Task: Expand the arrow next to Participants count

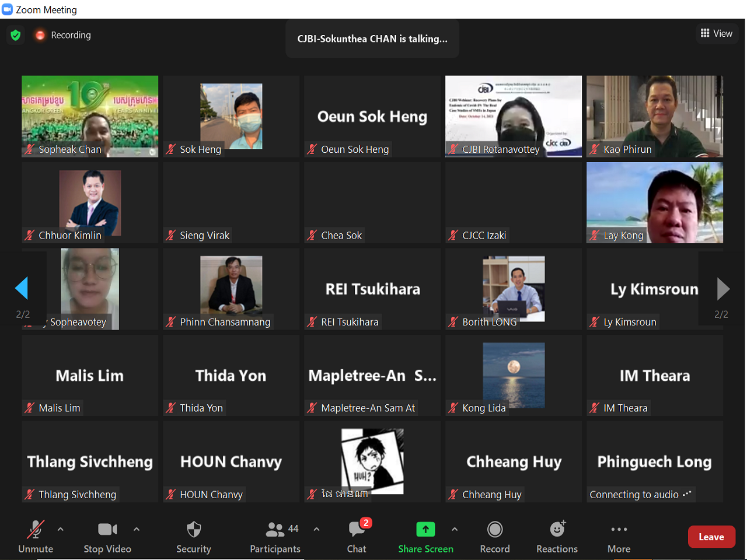Action: click(316, 529)
